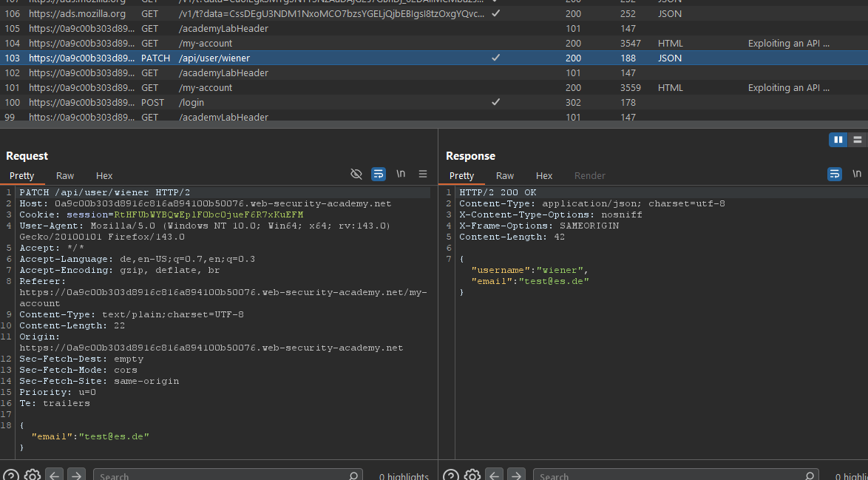Image resolution: width=868 pixels, height=480 pixels.
Task: Click the Response search input field
Action: point(665,476)
